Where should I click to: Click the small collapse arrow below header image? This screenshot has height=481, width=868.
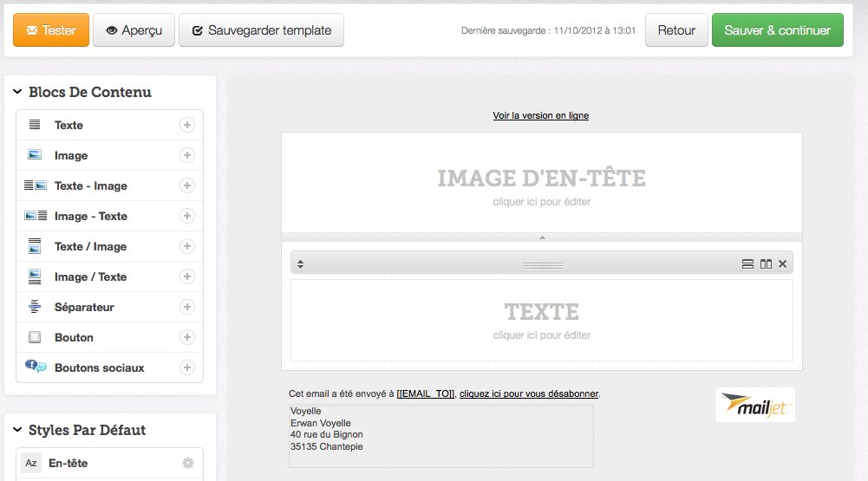(542, 237)
